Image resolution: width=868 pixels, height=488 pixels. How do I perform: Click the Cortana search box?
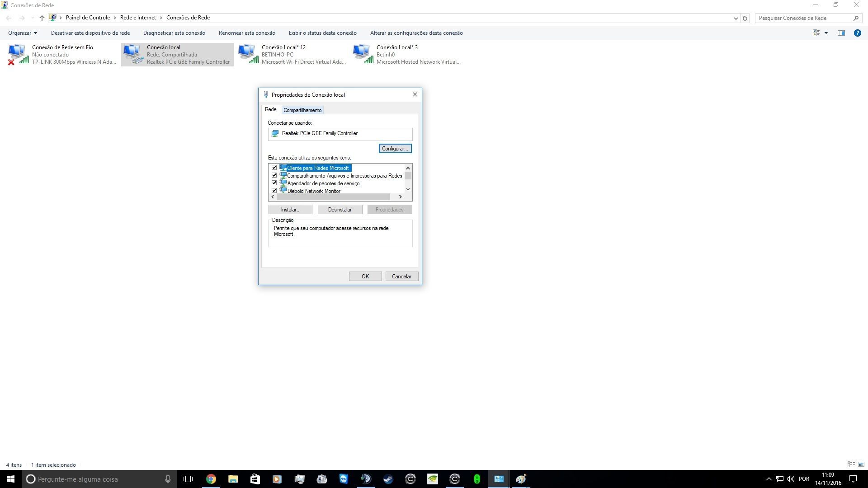99,479
